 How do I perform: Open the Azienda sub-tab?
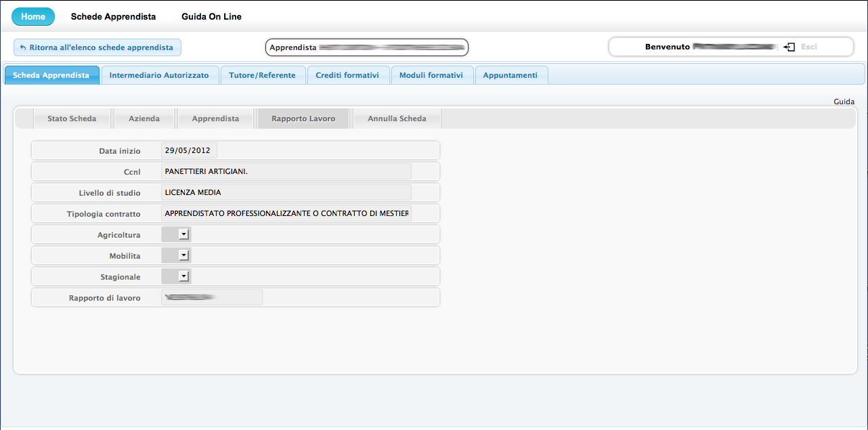pos(144,119)
